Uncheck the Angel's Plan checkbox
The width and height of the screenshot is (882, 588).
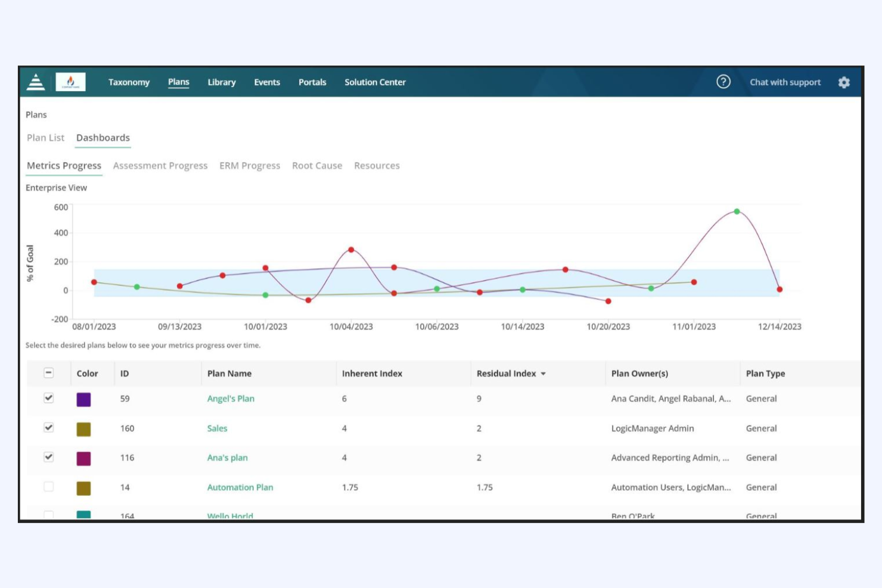[x=49, y=397]
